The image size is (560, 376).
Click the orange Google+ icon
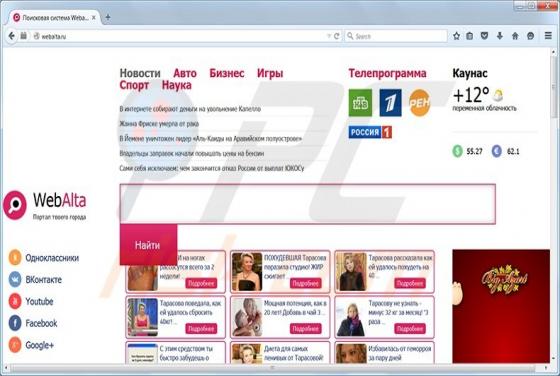pos(15,345)
